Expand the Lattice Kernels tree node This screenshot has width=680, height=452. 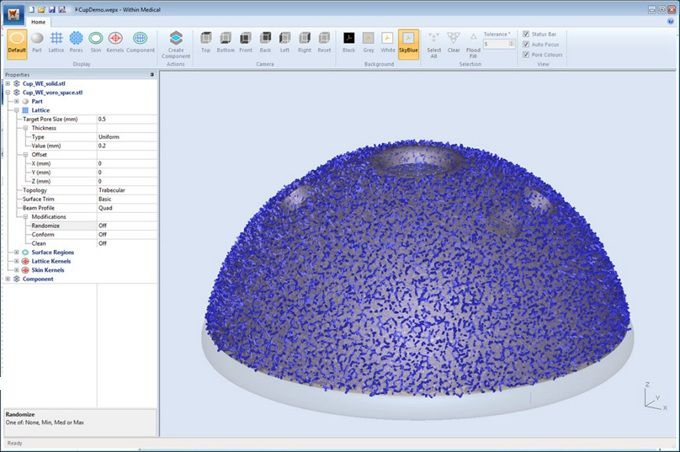pos(16,261)
